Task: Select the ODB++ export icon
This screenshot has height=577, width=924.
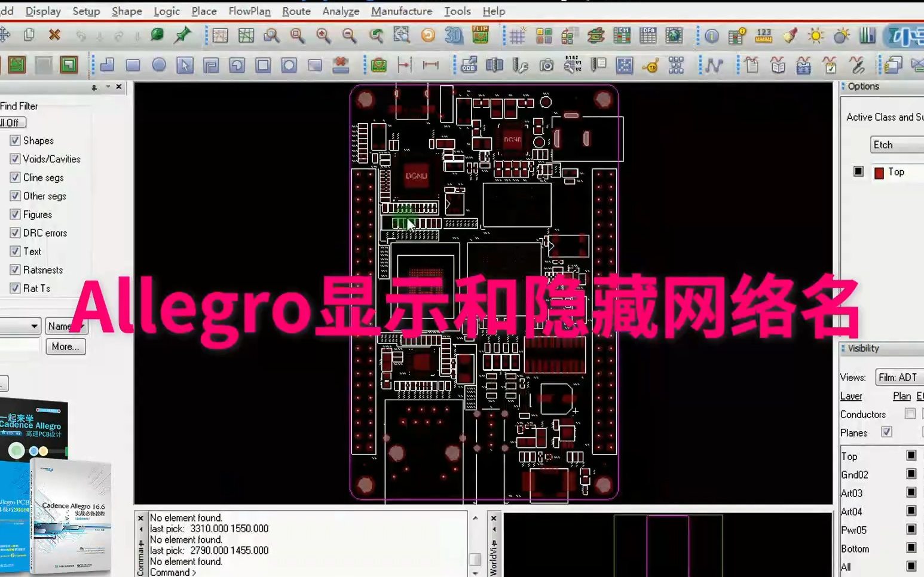Action: tap(469, 66)
